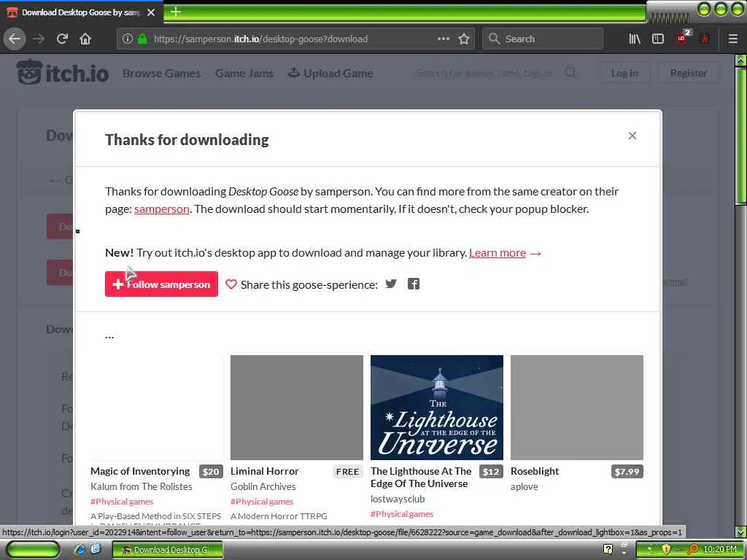The image size is (747, 560).
Task: Click the heart icon beside Share text
Action: 231,284
